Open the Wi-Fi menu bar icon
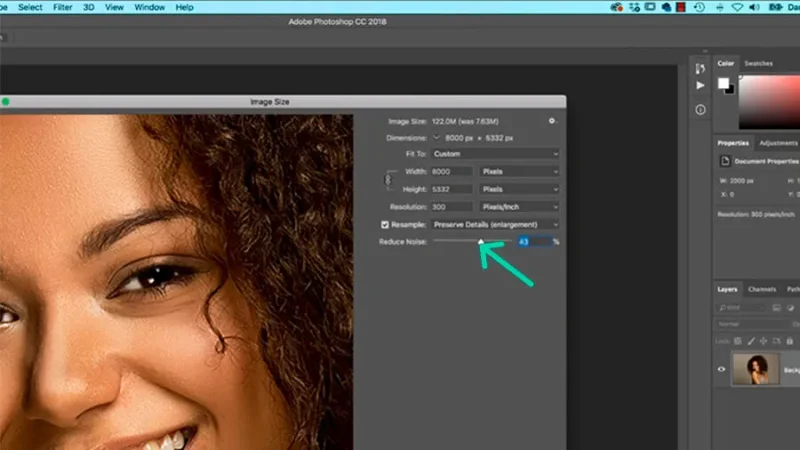The width and height of the screenshot is (800, 450). click(x=737, y=7)
